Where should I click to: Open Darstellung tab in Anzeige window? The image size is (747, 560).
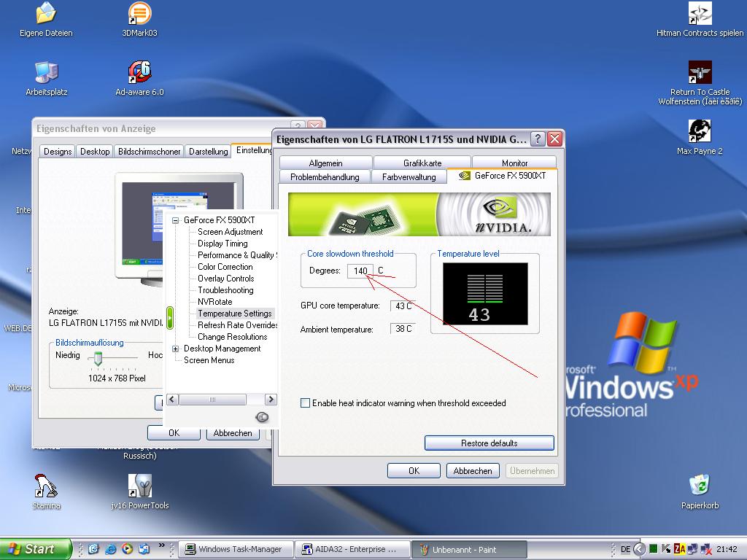(208, 151)
